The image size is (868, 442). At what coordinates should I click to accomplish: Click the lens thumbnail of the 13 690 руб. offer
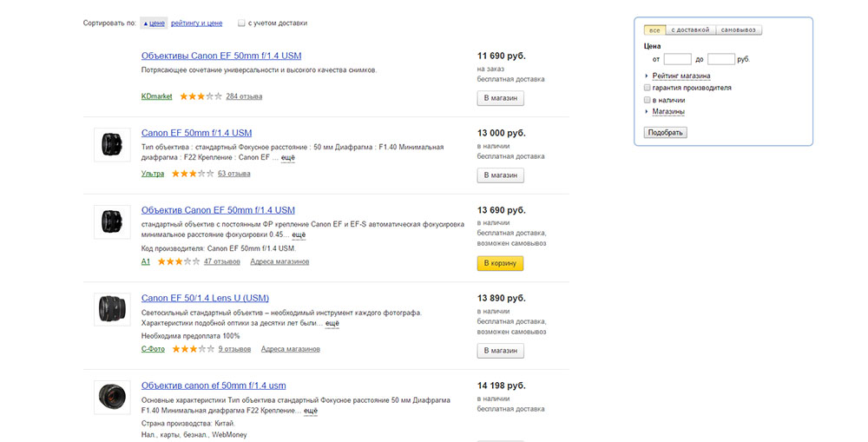tap(112, 221)
